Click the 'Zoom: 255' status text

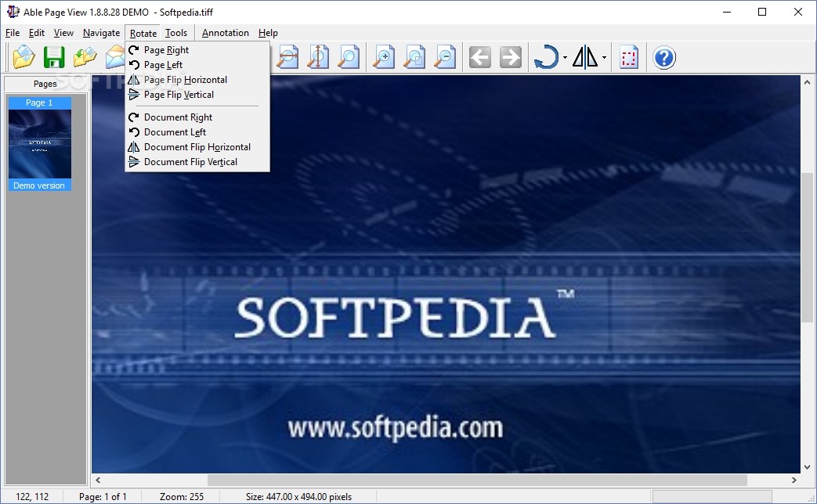pos(181,497)
